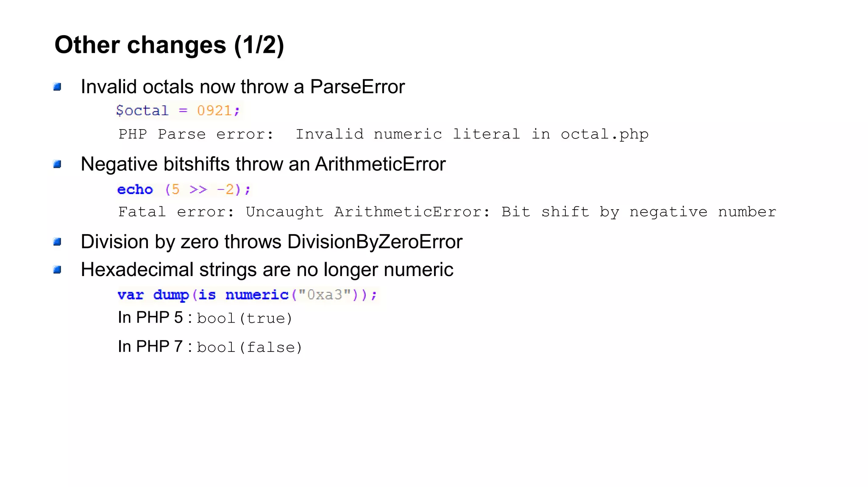868x487 pixels.
Task: Click the Fatal error Uncaught ArithmeticError line
Action: 447,212
